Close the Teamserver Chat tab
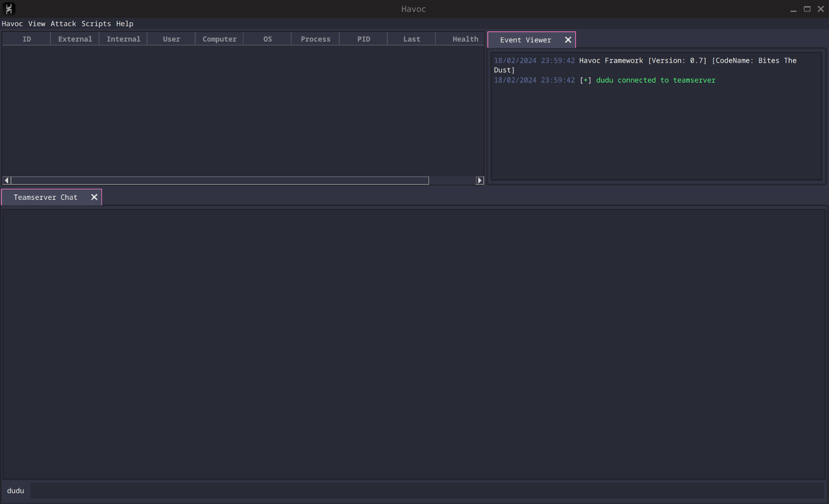The image size is (829, 504). tap(94, 197)
